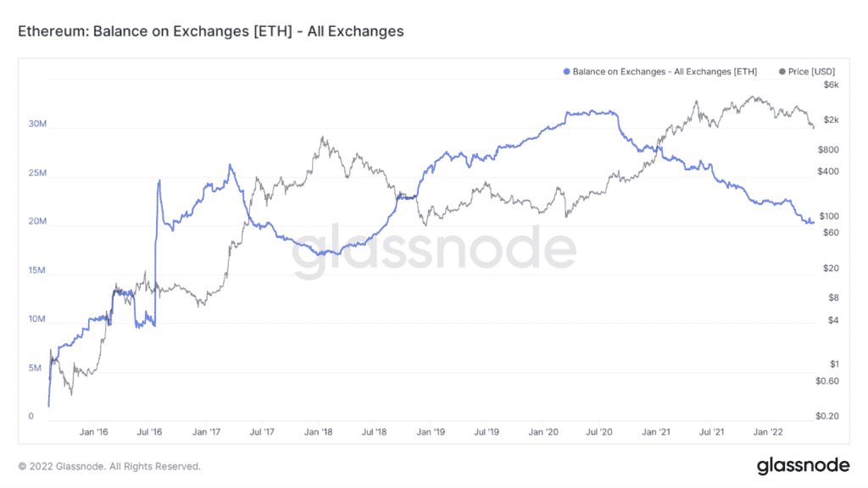Click the 10M left axis label
The width and height of the screenshot is (868, 488).
(x=37, y=319)
